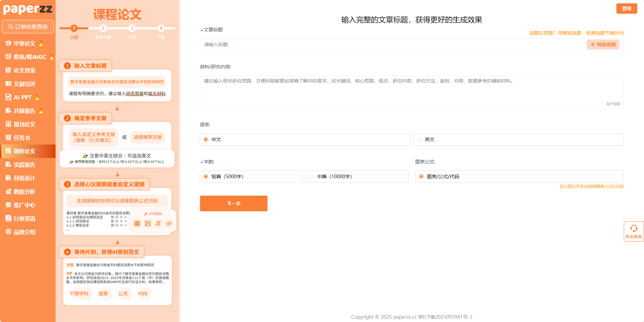Image resolution: width=644 pixels, height=322 pixels.
Task: Select 中文 language radio option
Action: point(206,139)
